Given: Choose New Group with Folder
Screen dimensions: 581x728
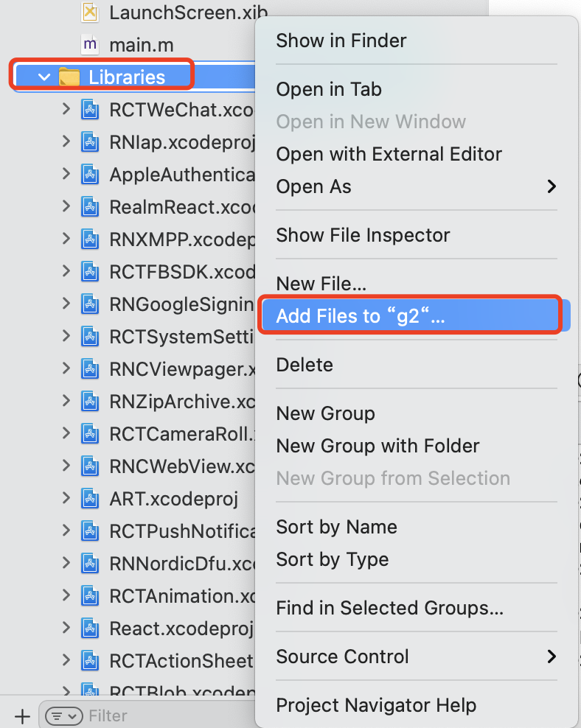Looking at the screenshot, I should pyautogui.click(x=378, y=446).
